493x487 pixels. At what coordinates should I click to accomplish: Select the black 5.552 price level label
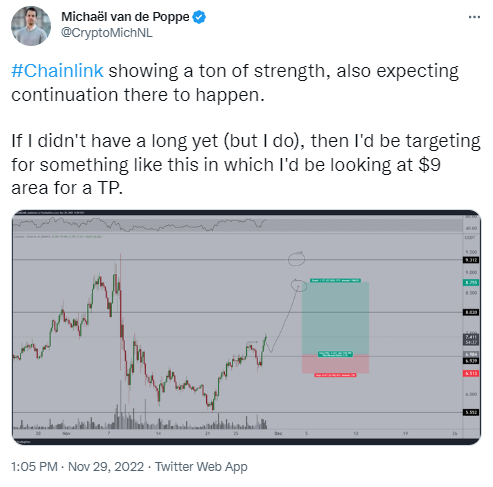pos(471,412)
